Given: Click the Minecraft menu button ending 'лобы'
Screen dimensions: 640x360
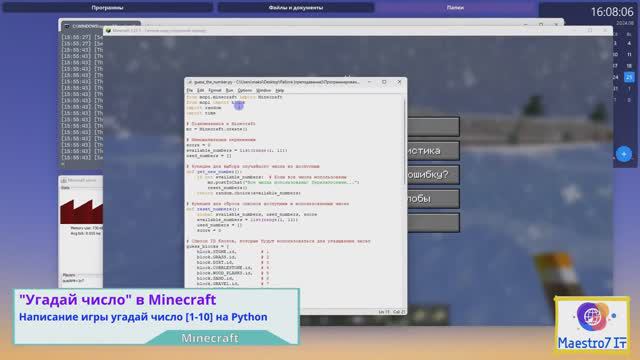Looking at the screenshot, I should (x=433, y=198).
